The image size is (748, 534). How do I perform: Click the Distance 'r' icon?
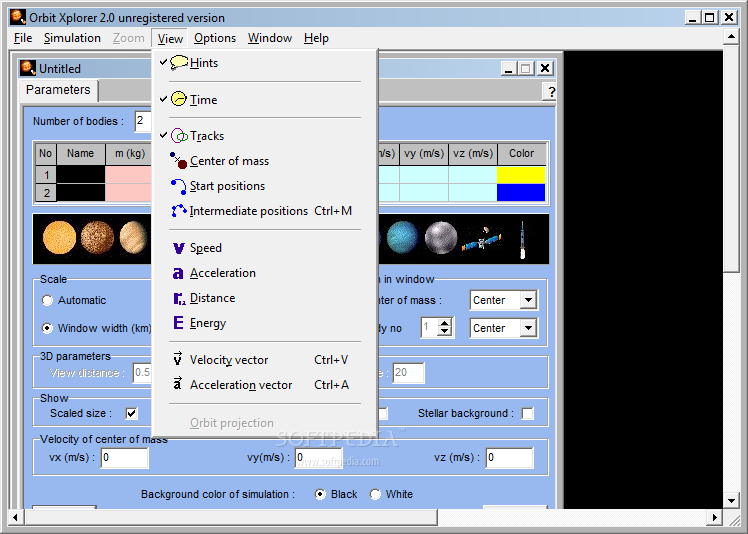[x=179, y=299]
